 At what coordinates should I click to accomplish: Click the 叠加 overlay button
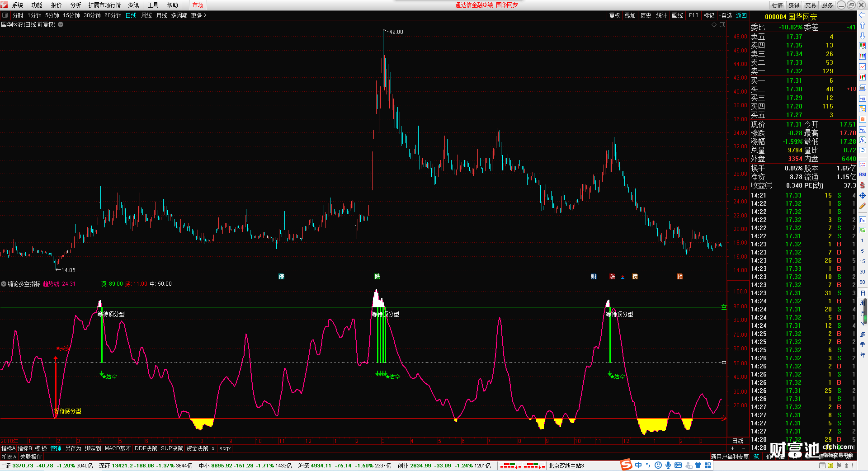tap(630, 15)
